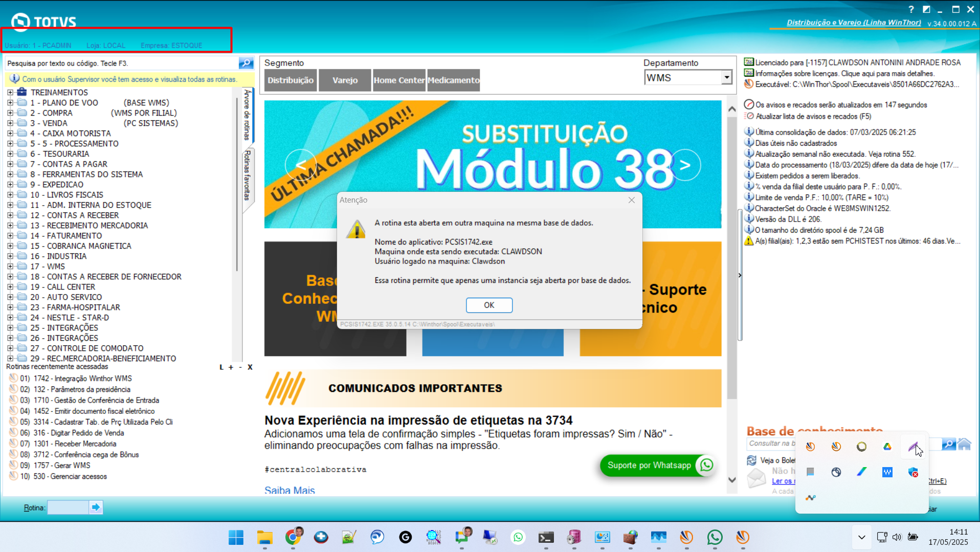980x552 pixels.
Task: Open the Distribuição e Varejo (Linha WinThor) link
Action: (x=854, y=23)
